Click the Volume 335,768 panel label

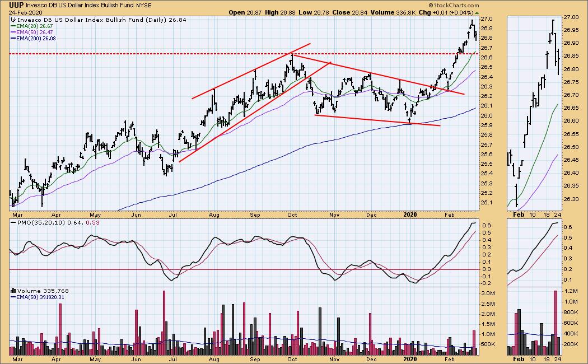[34, 291]
